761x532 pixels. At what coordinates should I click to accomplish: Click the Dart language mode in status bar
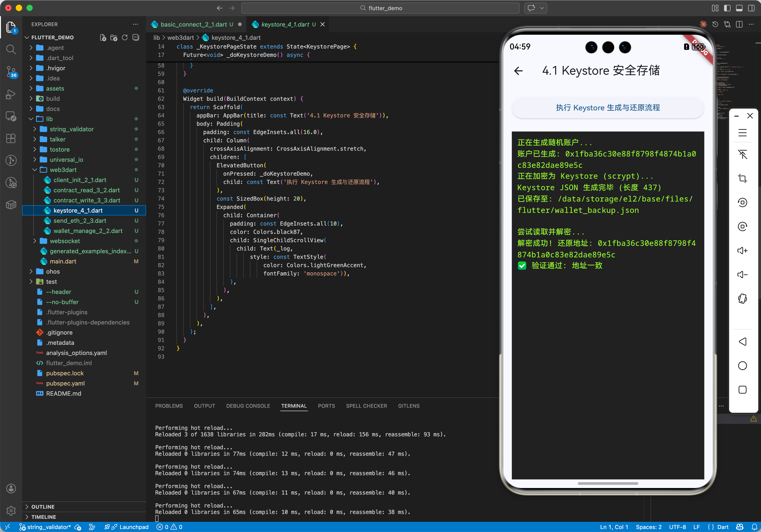(x=723, y=527)
